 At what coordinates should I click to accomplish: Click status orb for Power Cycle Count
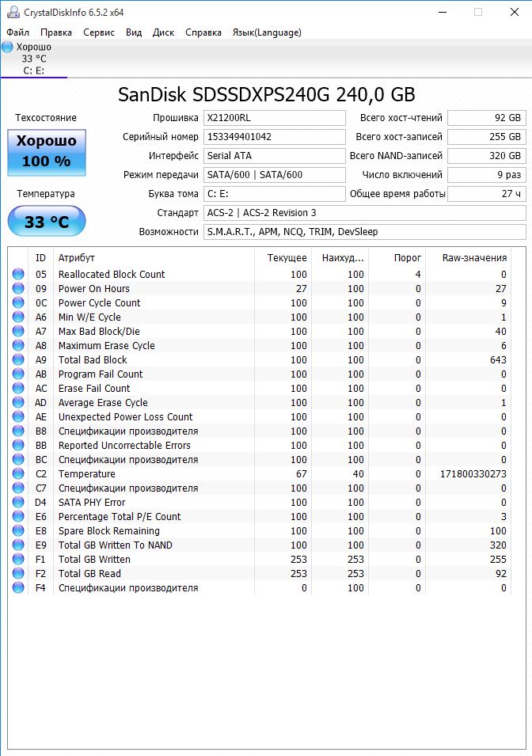(18, 302)
